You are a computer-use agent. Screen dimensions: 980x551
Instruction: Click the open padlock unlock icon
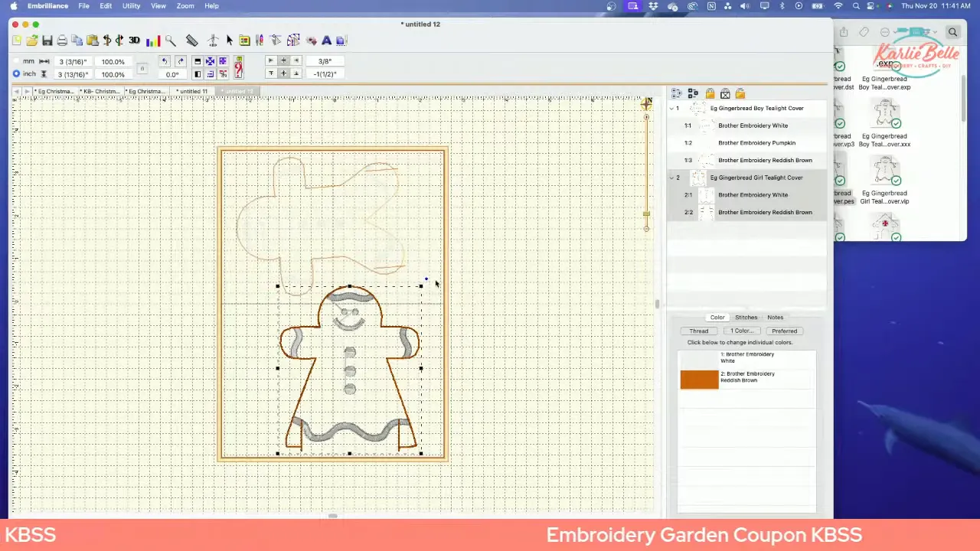(740, 93)
